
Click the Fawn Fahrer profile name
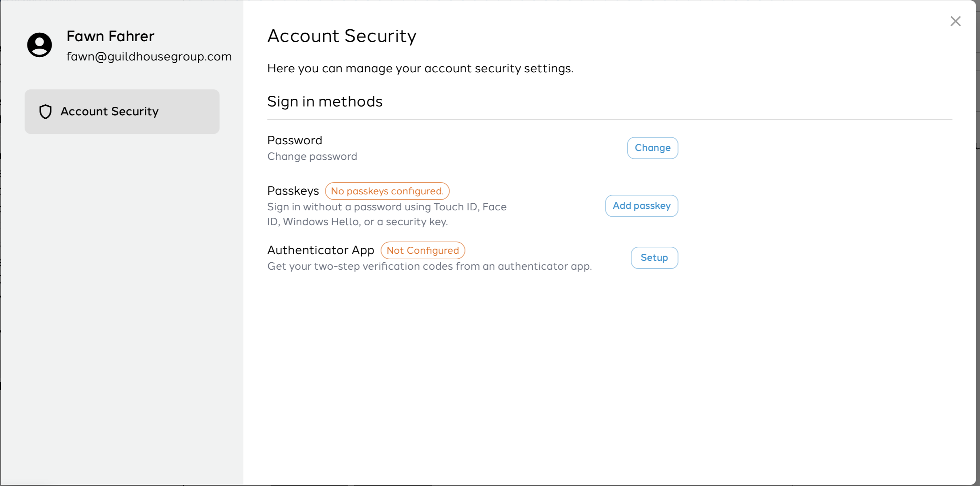110,36
